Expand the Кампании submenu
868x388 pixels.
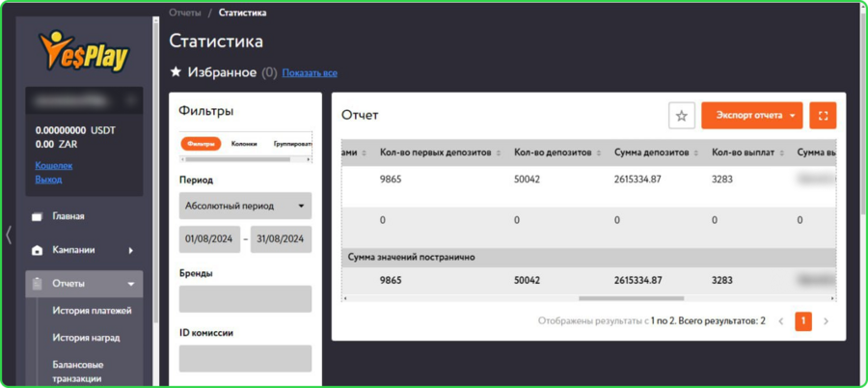pyautogui.click(x=131, y=251)
